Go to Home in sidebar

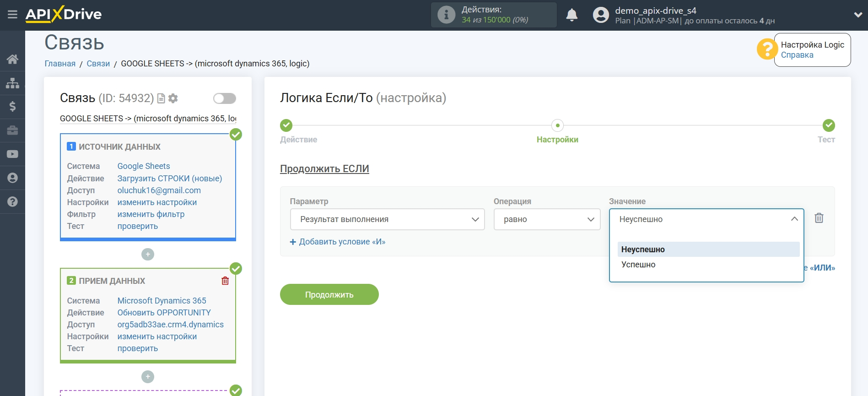[x=12, y=59]
